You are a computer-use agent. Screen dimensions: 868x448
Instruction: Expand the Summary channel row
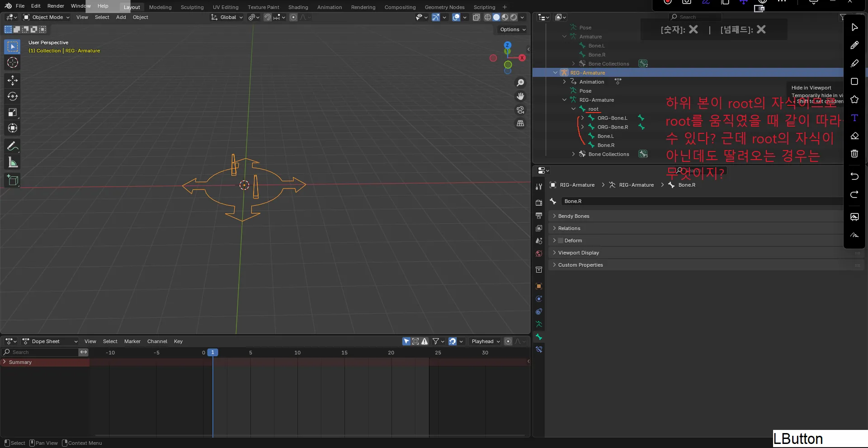tap(5, 362)
